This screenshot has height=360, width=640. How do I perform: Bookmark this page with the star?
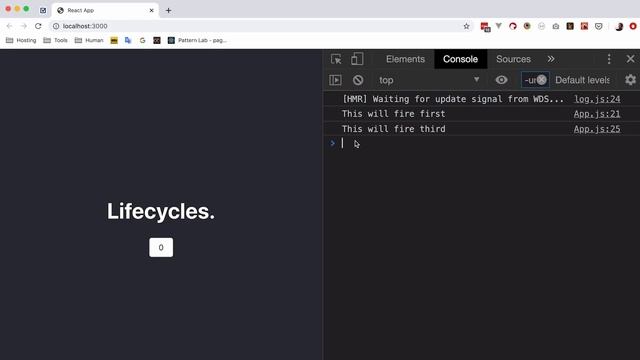[x=466, y=26]
